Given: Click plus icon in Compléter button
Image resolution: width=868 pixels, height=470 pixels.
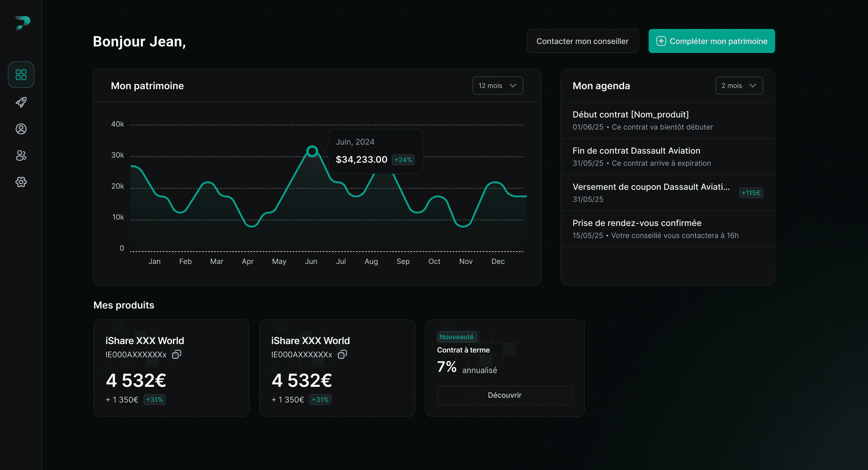Looking at the screenshot, I should pos(661,41).
